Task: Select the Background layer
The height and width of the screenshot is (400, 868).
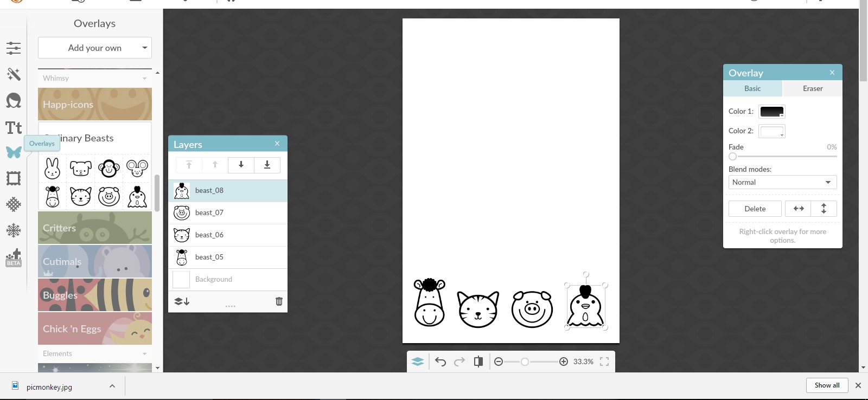Action: pos(228,280)
